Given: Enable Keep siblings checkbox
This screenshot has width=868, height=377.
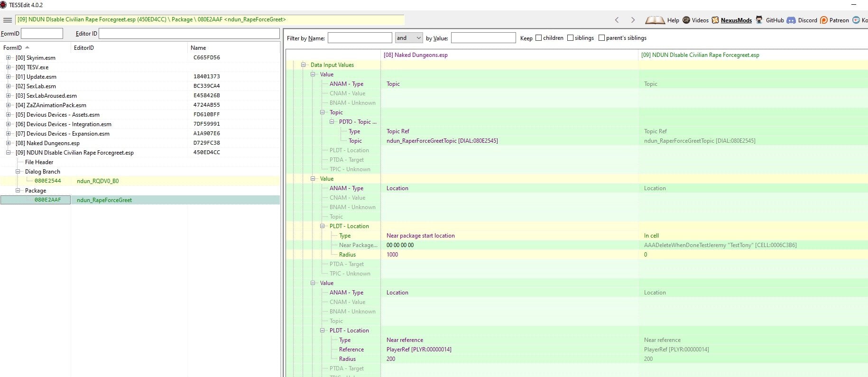Looking at the screenshot, I should pos(570,38).
